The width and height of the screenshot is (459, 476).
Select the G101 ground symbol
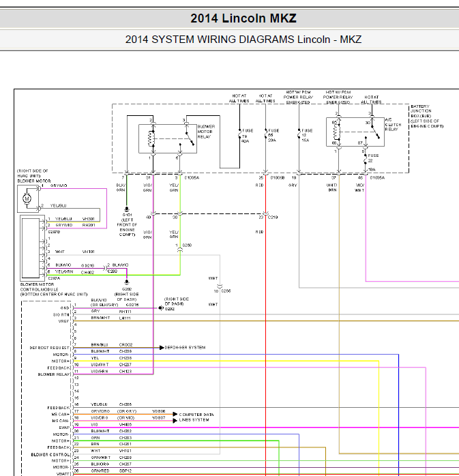pos(127,209)
